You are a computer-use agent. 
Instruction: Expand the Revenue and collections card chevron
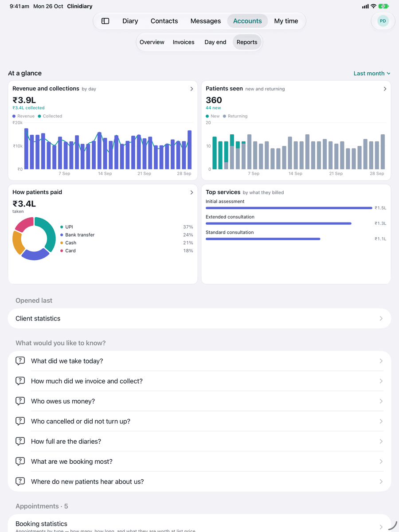coord(192,89)
